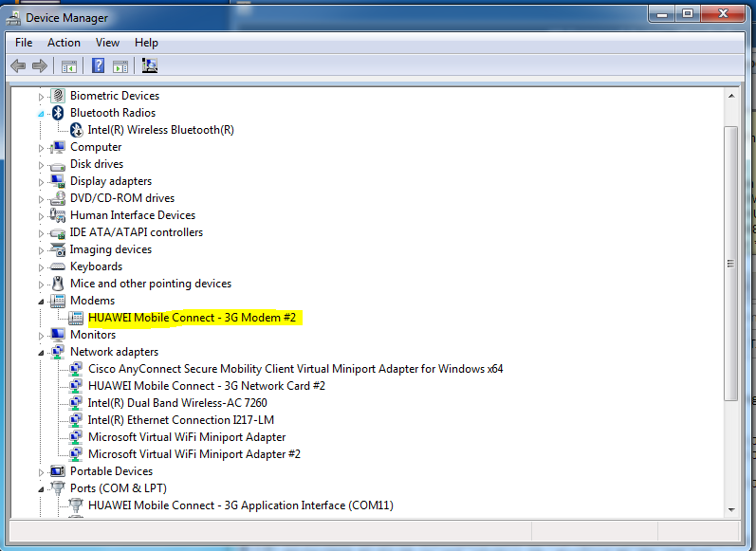Expand the Monitors node

41,336
